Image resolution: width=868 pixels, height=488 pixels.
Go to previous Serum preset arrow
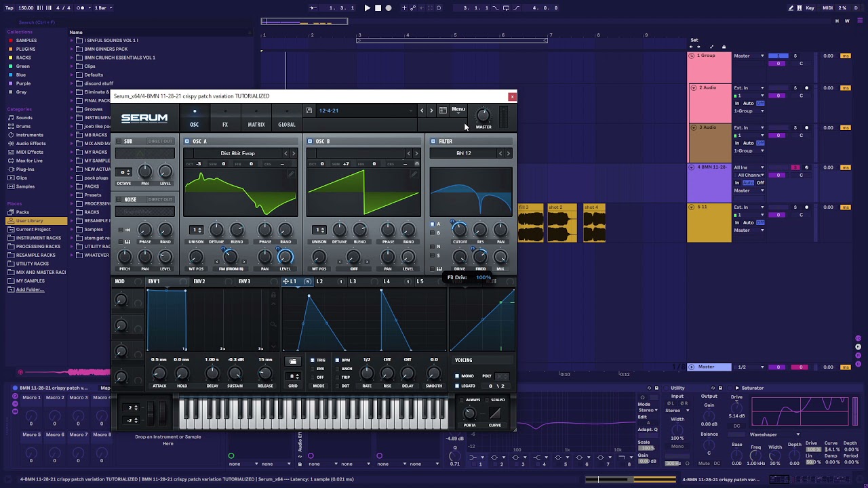pos(422,110)
